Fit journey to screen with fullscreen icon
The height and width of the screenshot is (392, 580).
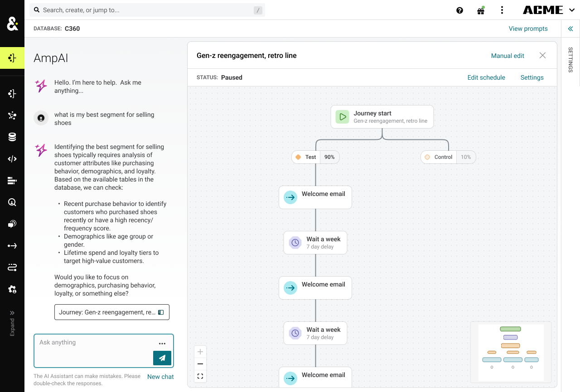[x=200, y=376]
